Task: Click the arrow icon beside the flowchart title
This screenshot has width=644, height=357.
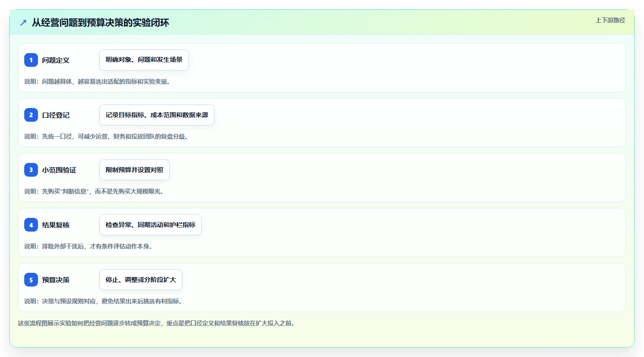Action: coord(23,22)
